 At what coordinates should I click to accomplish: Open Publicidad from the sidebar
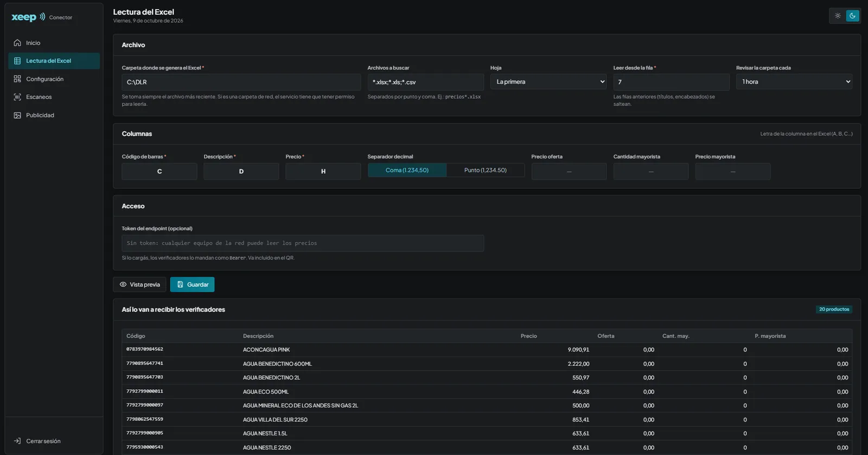click(x=54, y=116)
